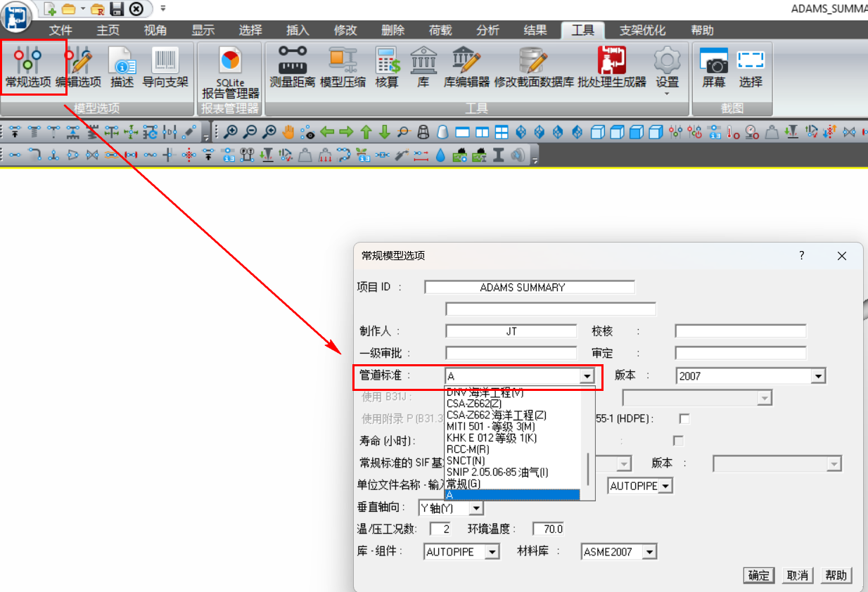Image resolution: width=868 pixels, height=592 pixels.
Task: Click the open folder quick-access icon
Action: 68,9
